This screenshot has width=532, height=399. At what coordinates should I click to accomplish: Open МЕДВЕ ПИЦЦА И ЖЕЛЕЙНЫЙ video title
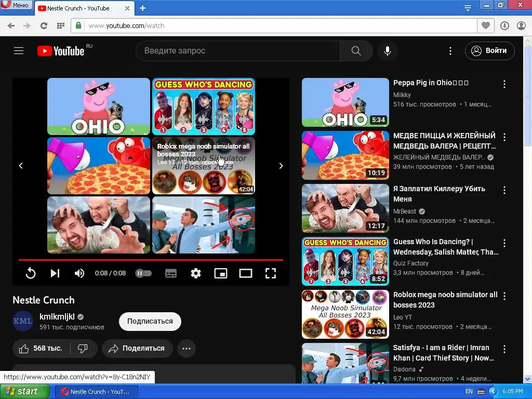coord(445,141)
